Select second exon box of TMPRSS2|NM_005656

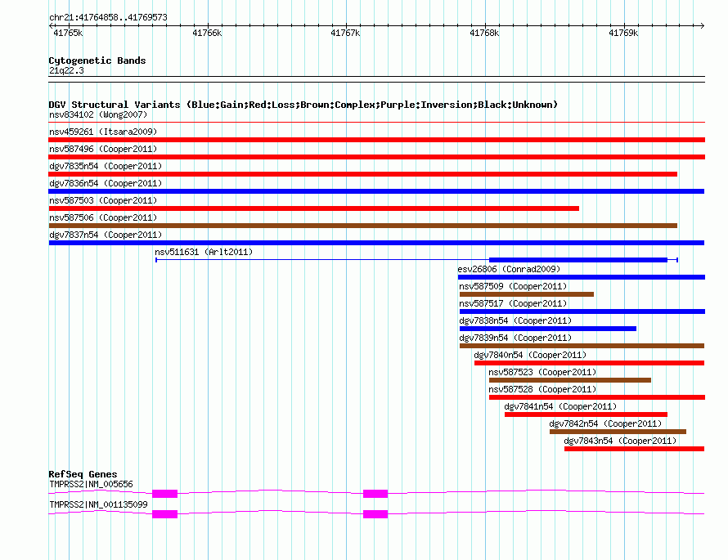(x=375, y=493)
